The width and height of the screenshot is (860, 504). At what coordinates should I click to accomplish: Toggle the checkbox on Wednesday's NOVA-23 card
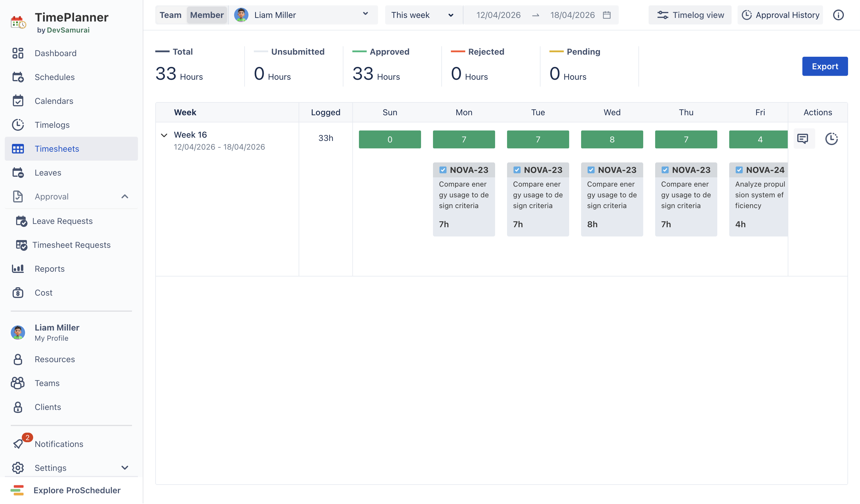tap(591, 170)
